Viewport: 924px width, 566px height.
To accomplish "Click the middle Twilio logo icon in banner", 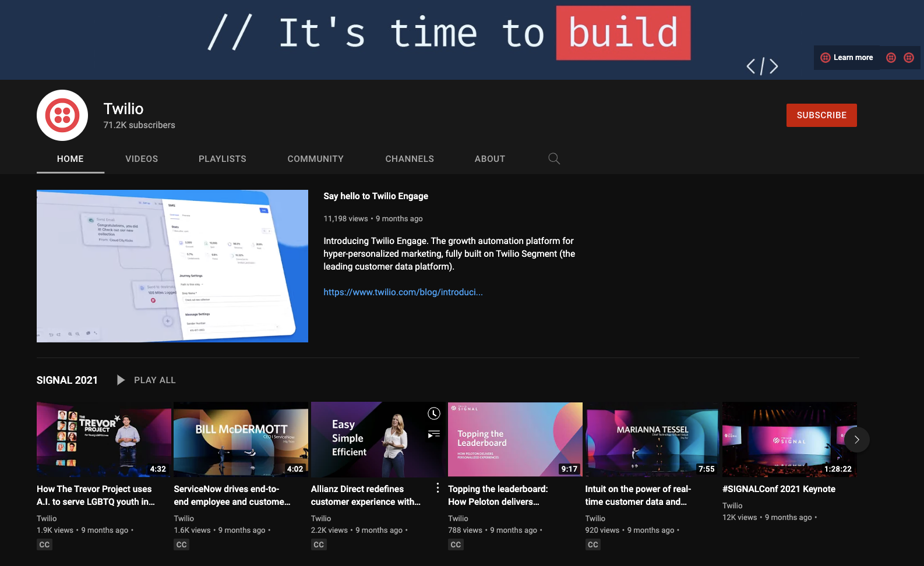I will 891,58.
